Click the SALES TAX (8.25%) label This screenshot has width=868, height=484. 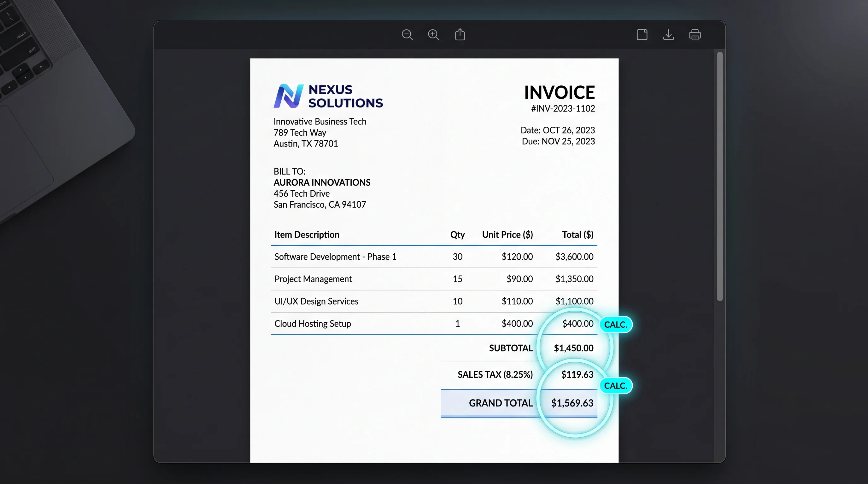tap(495, 375)
